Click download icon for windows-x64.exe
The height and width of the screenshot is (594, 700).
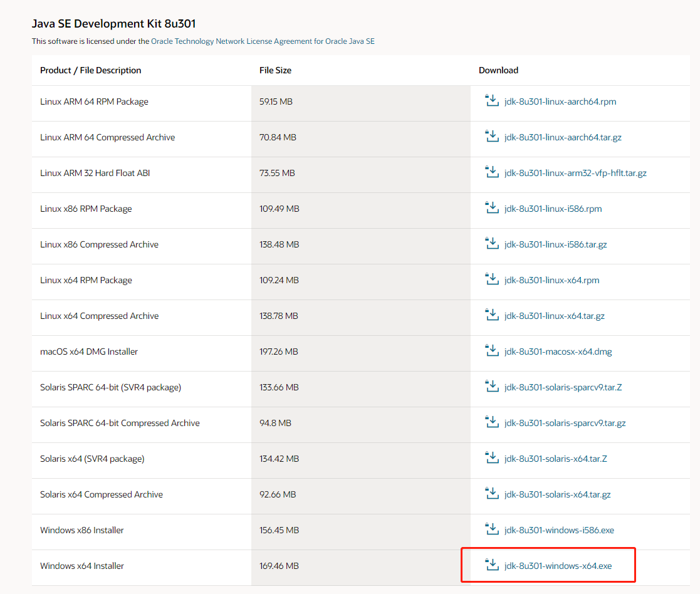tap(492, 565)
